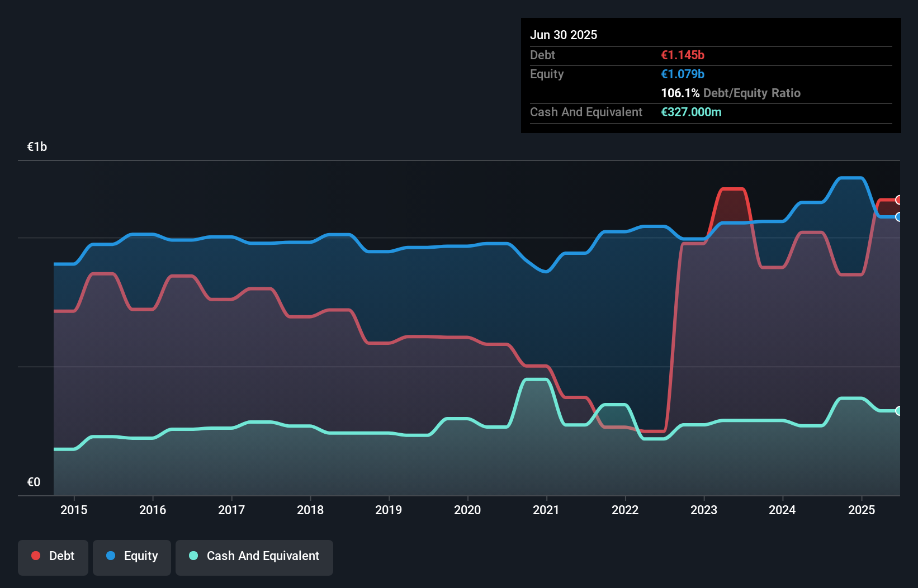
Task: Click the teal dot in Cash And Equivalent legend
Action: pos(192,556)
